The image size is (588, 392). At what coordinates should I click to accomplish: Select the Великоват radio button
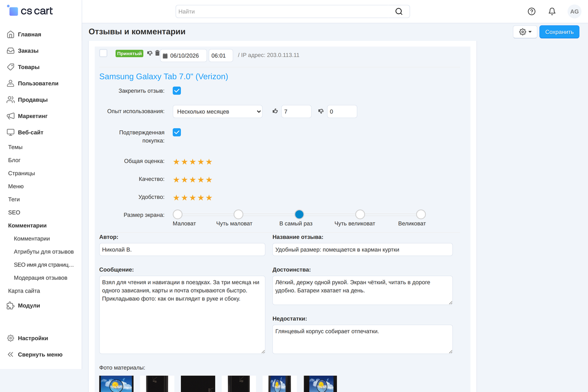(x=421, y=214)
